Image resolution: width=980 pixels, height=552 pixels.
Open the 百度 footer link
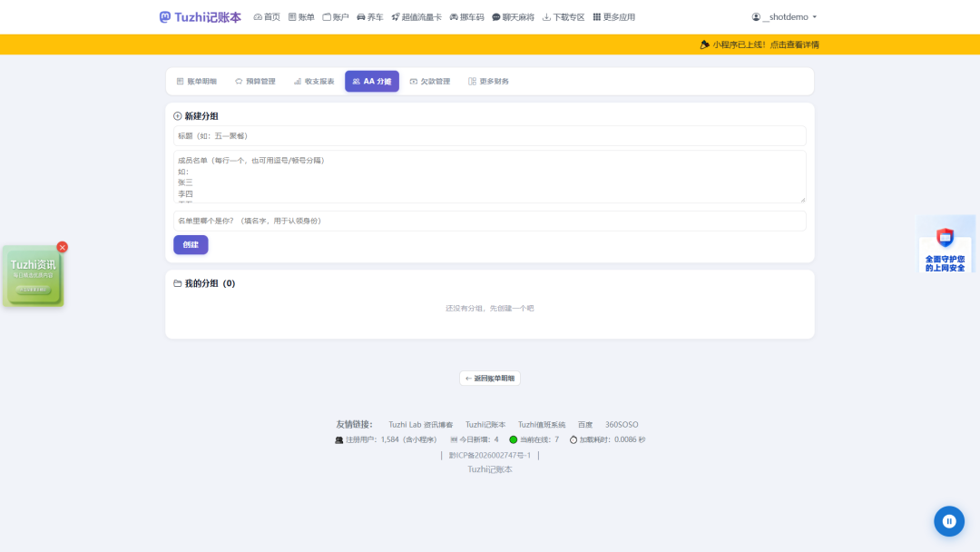pos(585,425)
